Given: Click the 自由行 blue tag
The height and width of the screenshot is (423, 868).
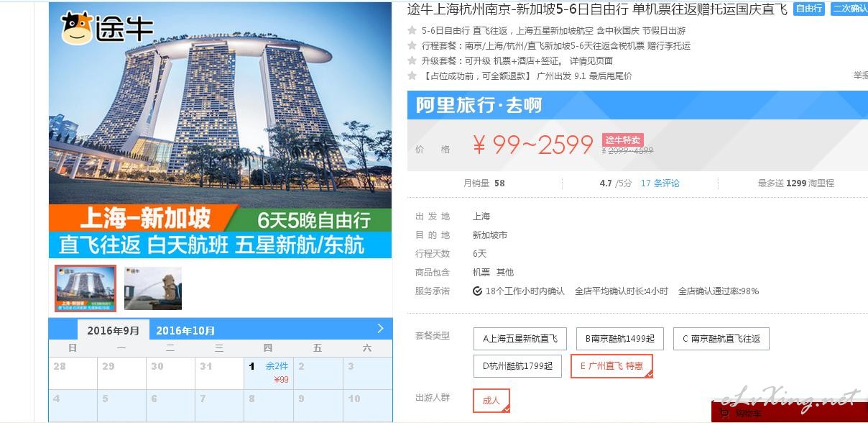Looking at the screenshot, I should [x=810, y=9].
